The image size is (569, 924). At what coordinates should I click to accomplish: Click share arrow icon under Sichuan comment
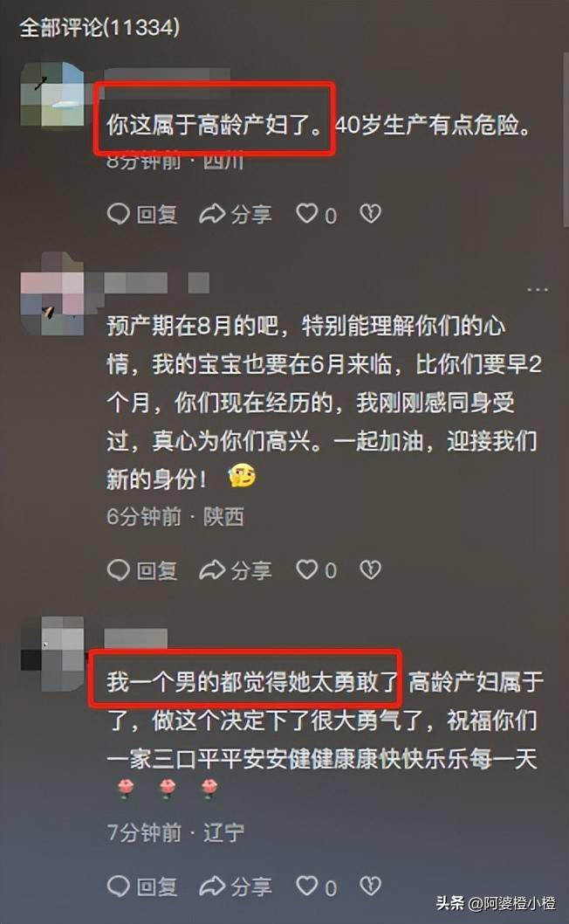tap(212, 214)
